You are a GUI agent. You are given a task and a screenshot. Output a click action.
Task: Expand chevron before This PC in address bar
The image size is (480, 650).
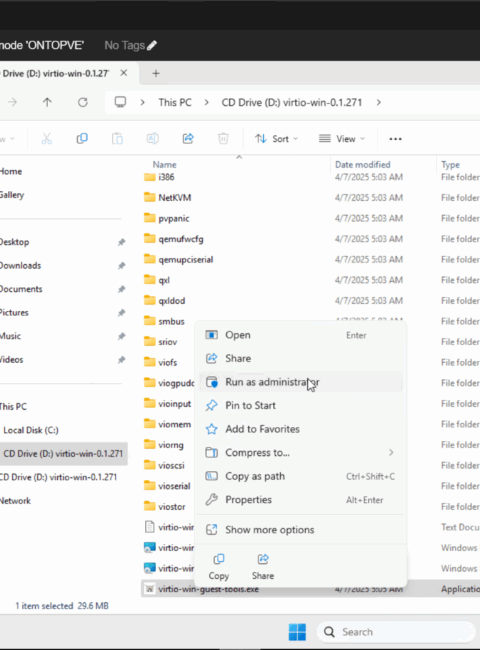click(x=143, y=102)
